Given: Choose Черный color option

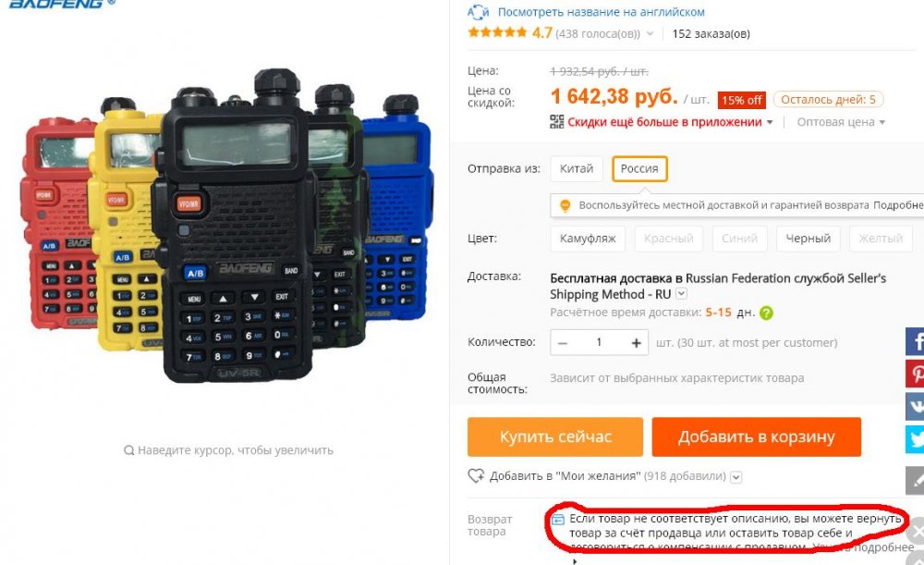Looking at the screenshot, I should click(808, 239).
